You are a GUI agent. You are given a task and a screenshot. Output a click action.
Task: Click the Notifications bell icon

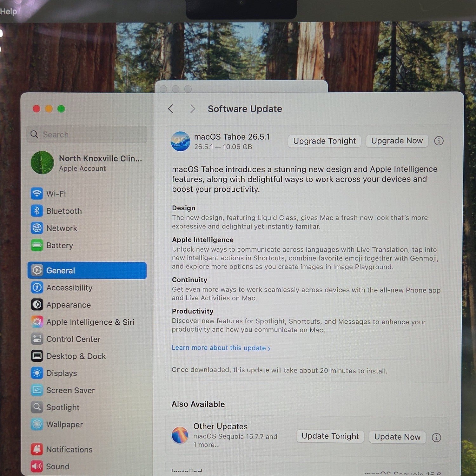point(37,449)
